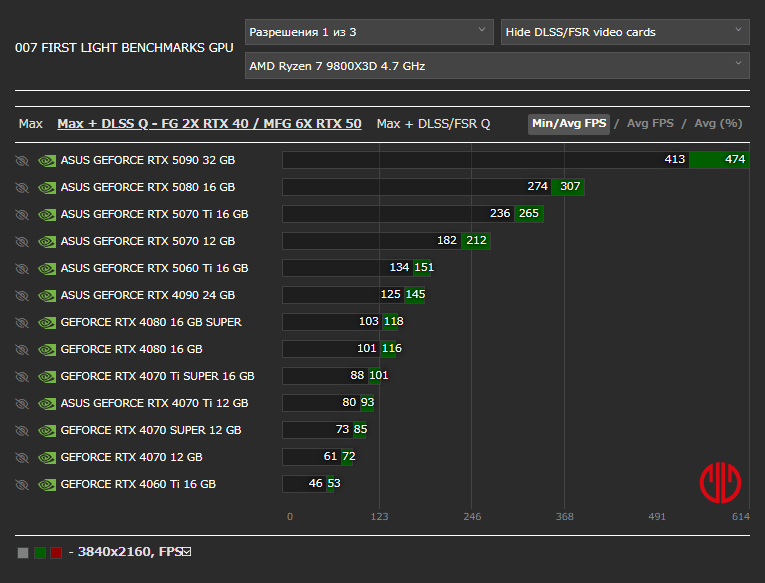Screen dimensions: 765x583
Task: Hide the ASUS GeForce RTX 5090 32 GB row
Action: pos(22,161)
